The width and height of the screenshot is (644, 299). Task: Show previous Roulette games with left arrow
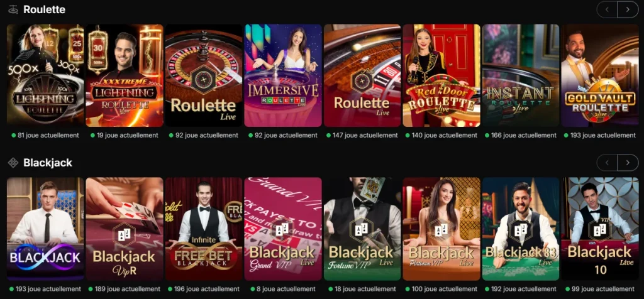[607, 9]
